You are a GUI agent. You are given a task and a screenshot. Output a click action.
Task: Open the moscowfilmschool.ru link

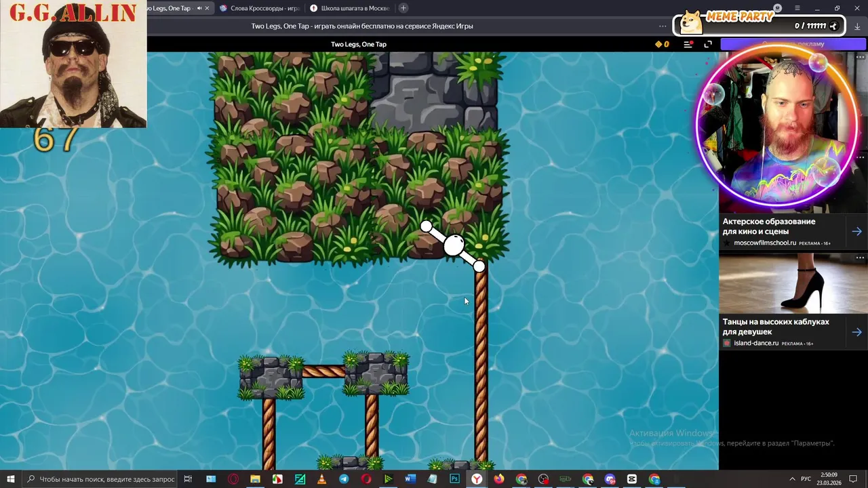[765, 243]
